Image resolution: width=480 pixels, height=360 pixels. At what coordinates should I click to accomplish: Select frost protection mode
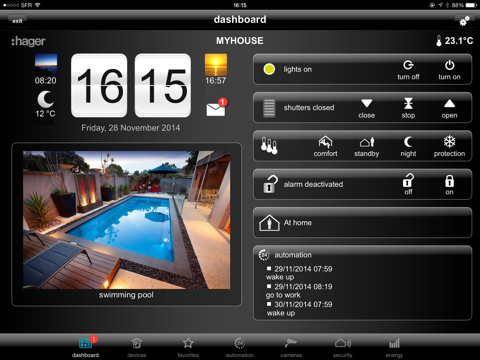click(x=449, y=146)
